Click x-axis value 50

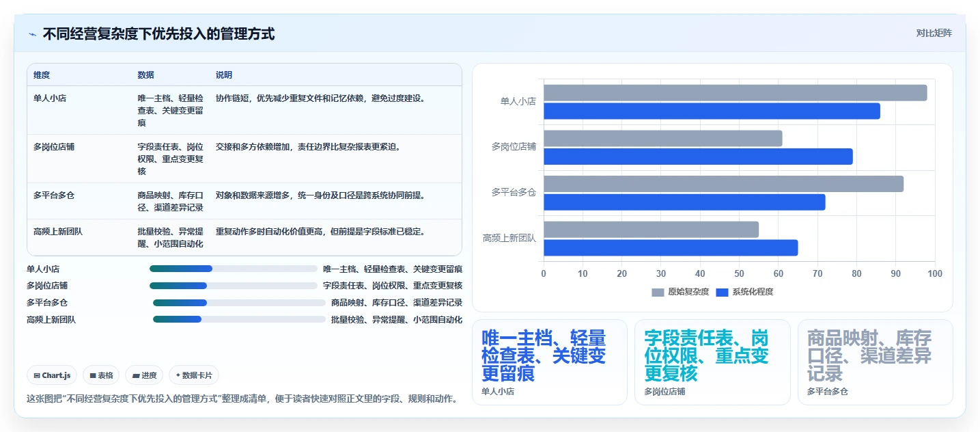tap(740, 273)
